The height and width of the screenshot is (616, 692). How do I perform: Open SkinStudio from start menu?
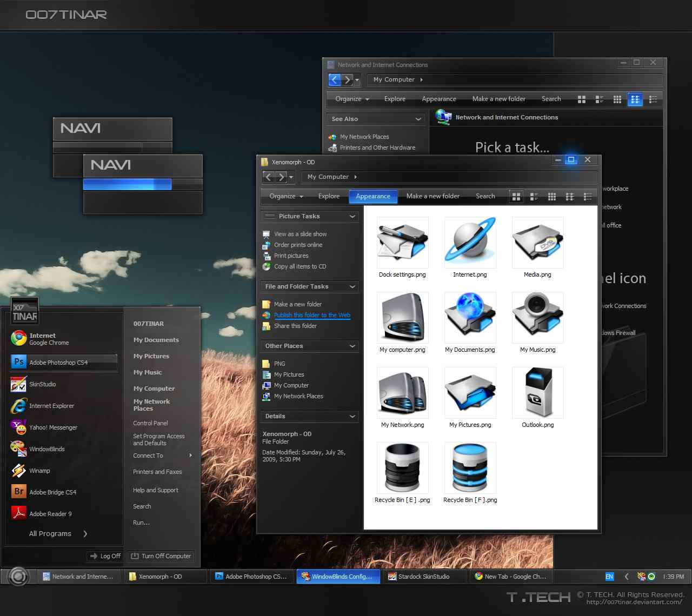click(34, 384)
